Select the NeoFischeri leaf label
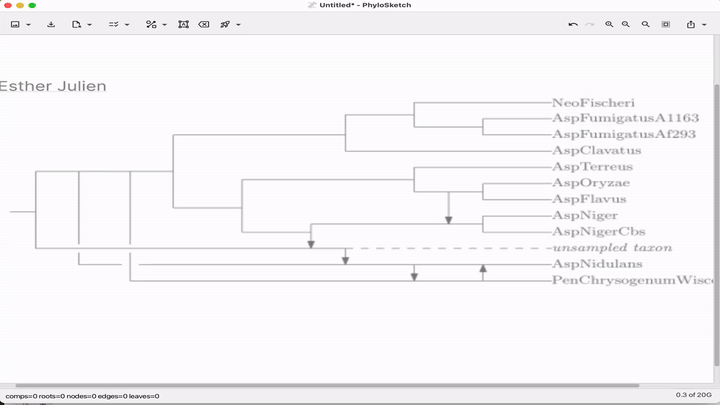Viewport: 720px width, 405px height. click(x=593, y=103)
